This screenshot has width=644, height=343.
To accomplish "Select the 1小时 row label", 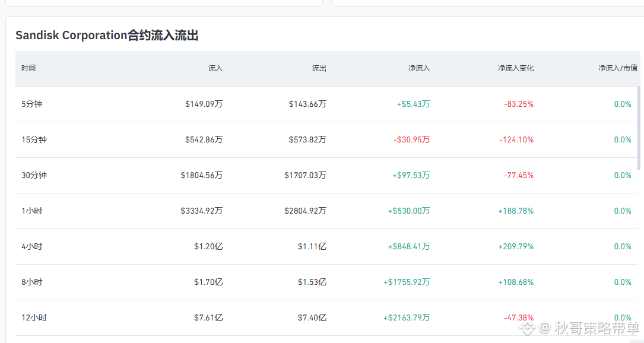I will coord(32,211).
